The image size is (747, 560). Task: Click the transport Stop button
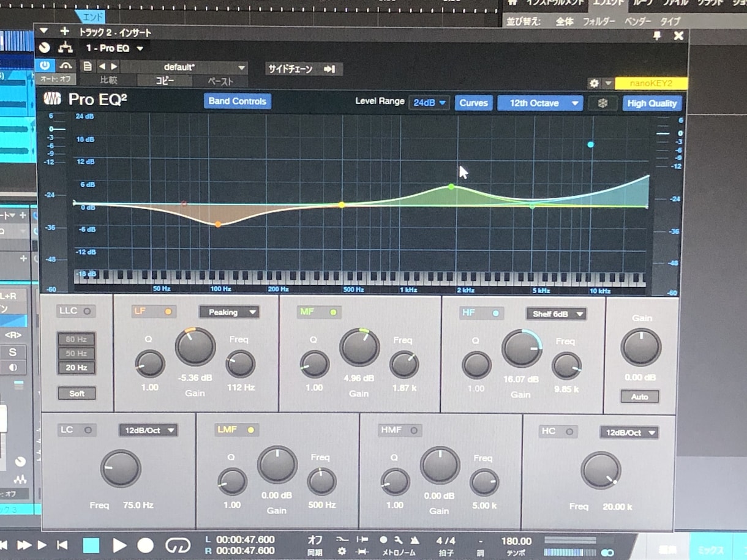(91, 545)
